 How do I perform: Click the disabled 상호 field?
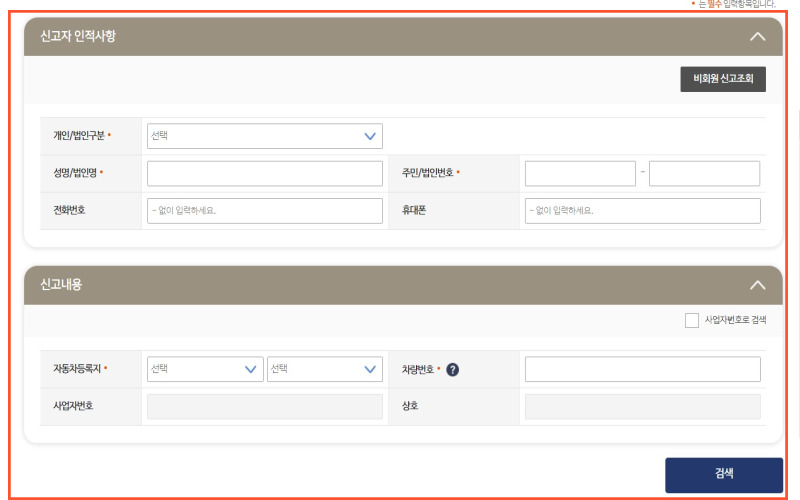point(643,407)
